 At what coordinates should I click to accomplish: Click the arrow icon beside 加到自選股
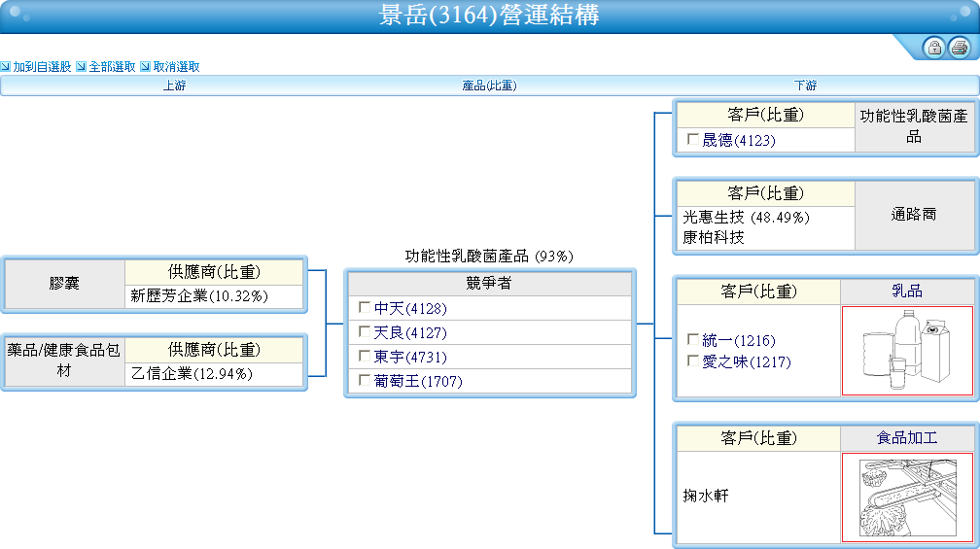pyautogui.click(x=6, y=66)
